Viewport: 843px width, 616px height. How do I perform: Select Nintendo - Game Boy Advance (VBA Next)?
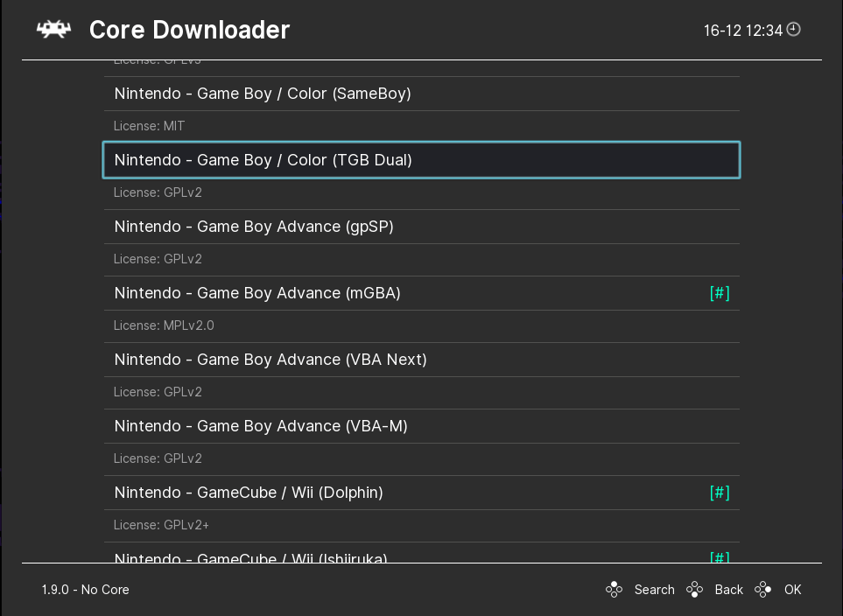[422, 360]
